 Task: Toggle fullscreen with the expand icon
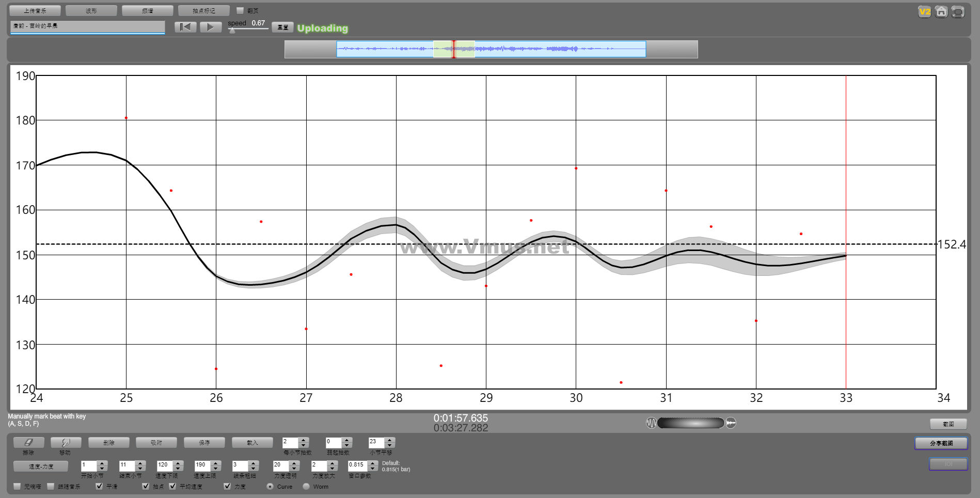[958, 12]
